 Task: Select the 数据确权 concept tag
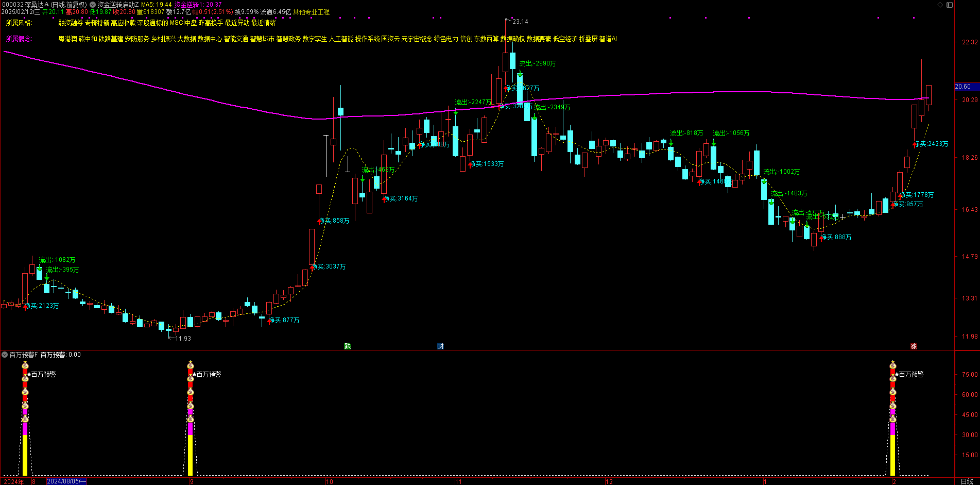[512, 39]
